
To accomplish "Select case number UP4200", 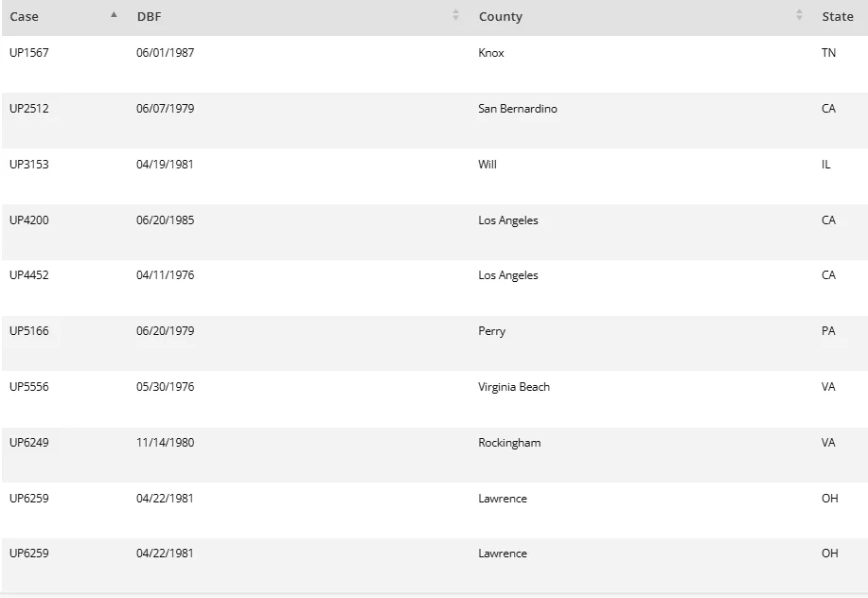I will [x=29, y=220].
